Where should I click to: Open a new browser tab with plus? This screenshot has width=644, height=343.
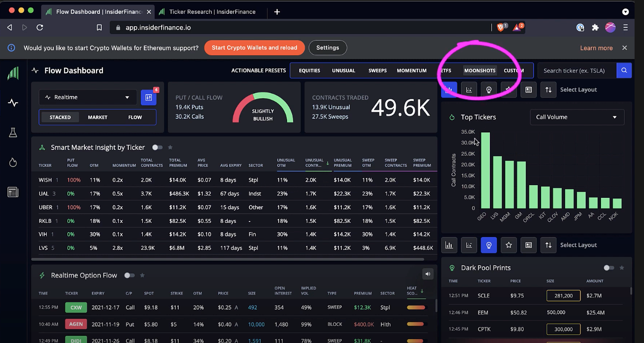[x=277, y=12]
